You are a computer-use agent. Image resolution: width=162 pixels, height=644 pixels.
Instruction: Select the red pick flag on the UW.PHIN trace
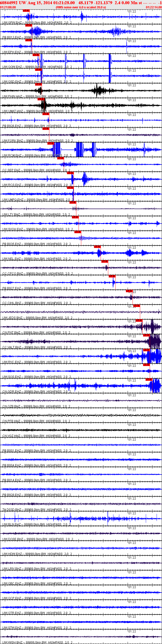point(39,84)
